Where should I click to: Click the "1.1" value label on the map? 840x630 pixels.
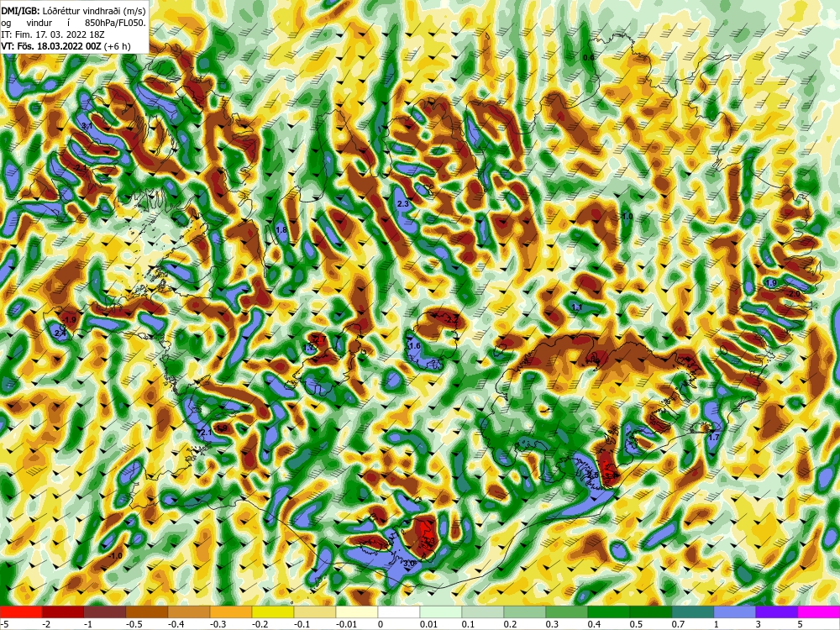point(577,307)
